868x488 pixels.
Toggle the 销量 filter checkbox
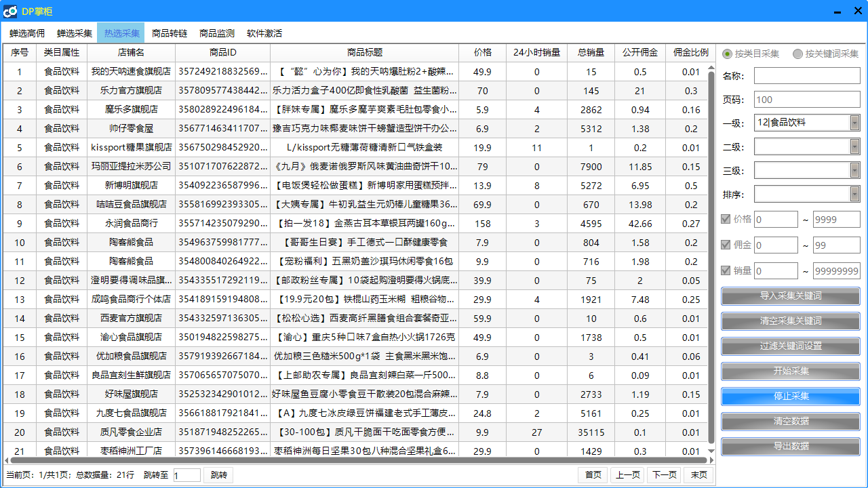pyautogui.click(x=726, y=270)
